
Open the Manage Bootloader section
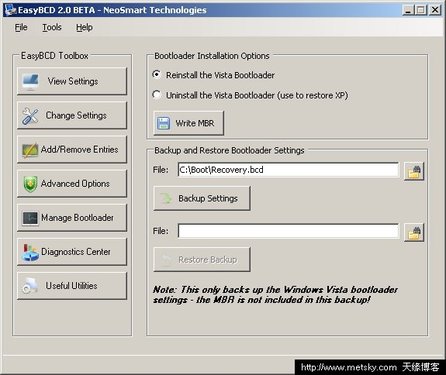click(72, 218)
